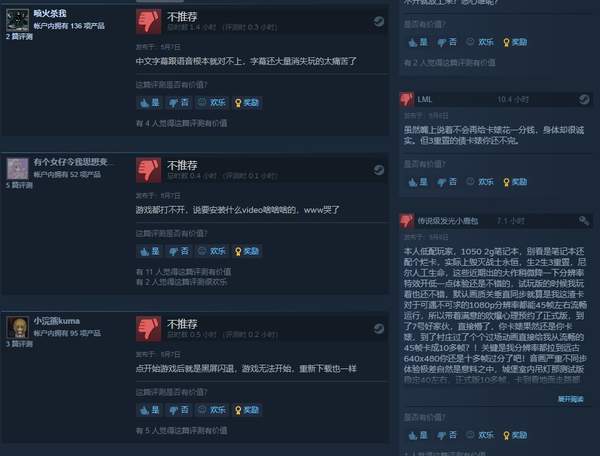
Task: Expand full review via 展开阅读 link
Action: (x=570, y=399)
